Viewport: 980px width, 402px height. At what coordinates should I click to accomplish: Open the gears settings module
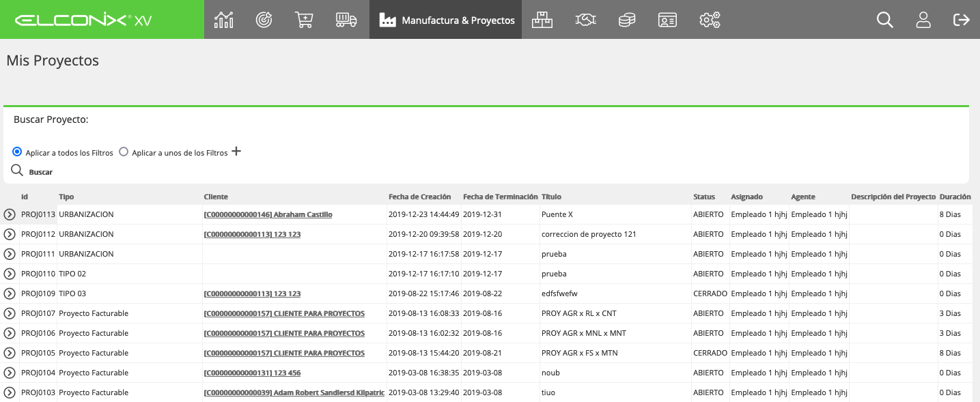710,20
